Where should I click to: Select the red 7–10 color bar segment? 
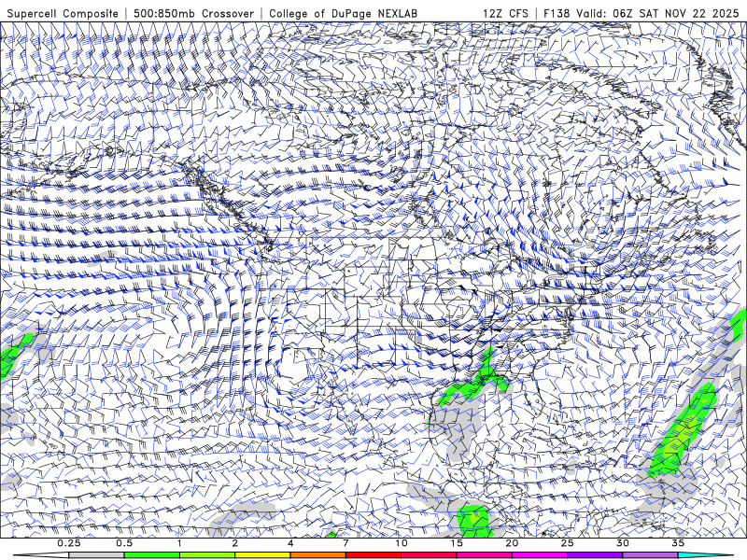(373, 555)
